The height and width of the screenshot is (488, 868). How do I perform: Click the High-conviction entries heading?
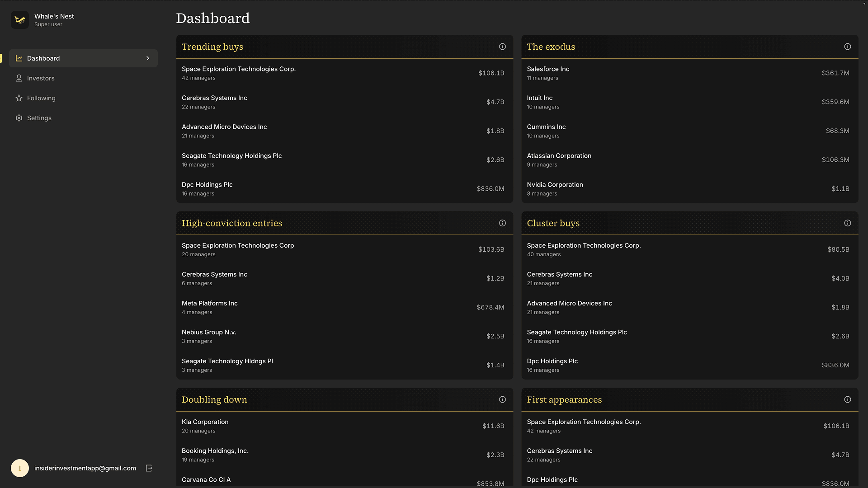coord(232,223)
